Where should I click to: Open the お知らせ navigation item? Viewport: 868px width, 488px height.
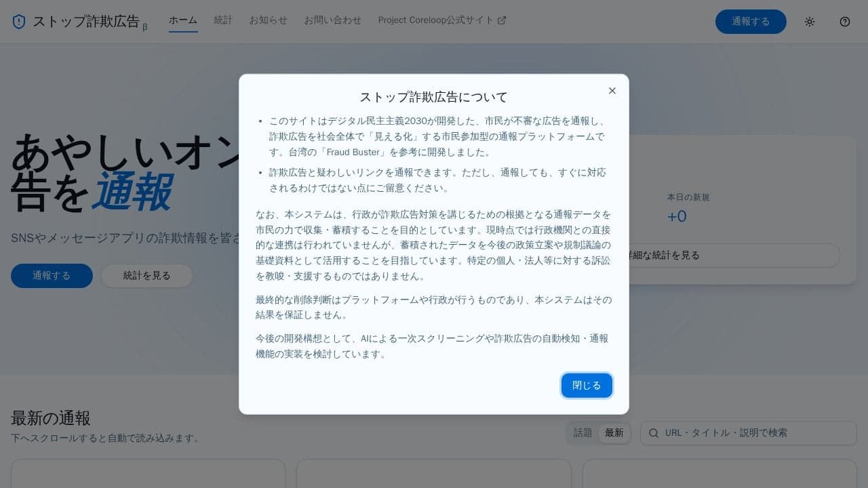(268, 20)
